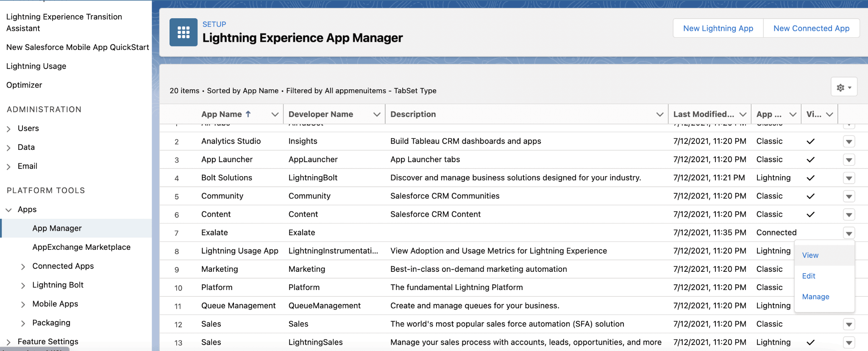868x351 pixels.
Task: Click the LightningSales visible checkmark
Action: coord(810,343)
